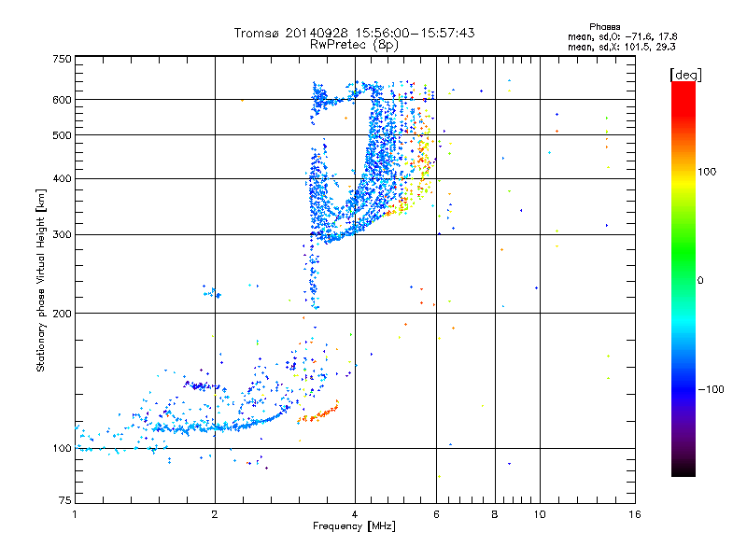
Task: Click the y-axis tick label '750'
Action: coord(62,59)
